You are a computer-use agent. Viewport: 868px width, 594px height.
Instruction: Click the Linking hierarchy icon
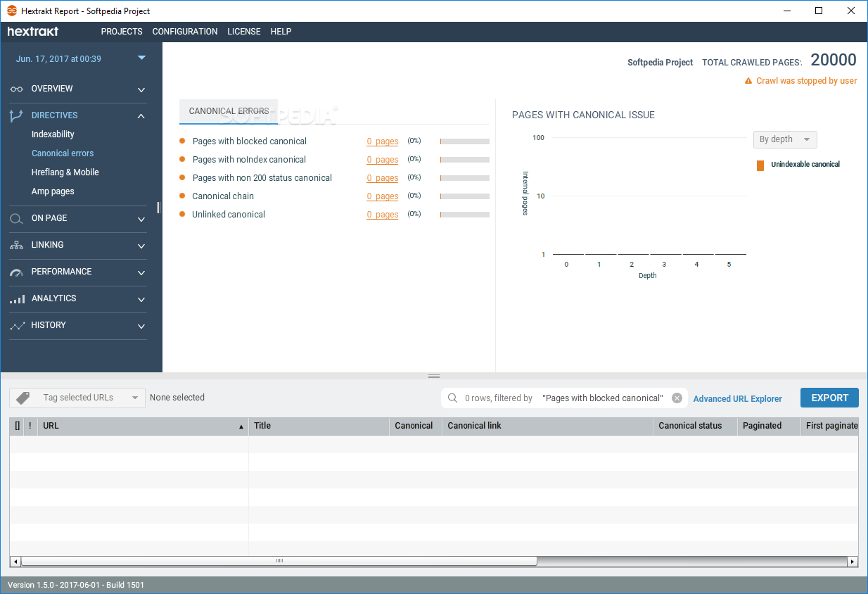[x=17, y=246]
